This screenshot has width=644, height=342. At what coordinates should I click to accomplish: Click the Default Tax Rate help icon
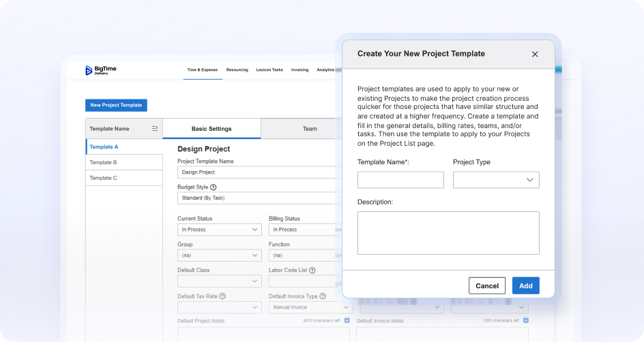[x=222, y=296]
